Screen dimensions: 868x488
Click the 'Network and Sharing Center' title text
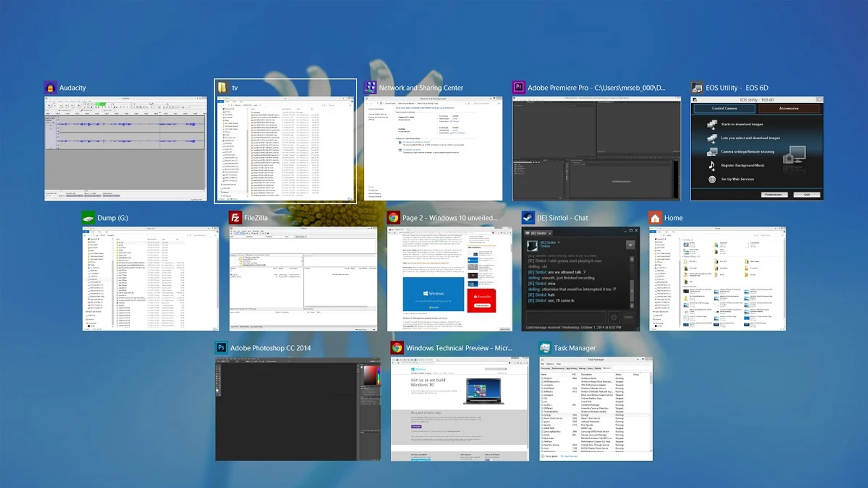pyautogui.click(x=421, y=88)
